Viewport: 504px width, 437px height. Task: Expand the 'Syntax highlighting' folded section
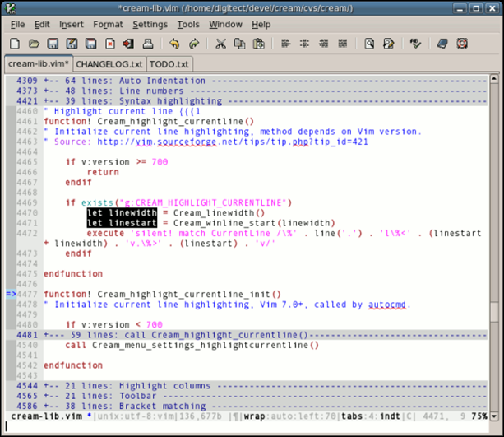[x=164, y=101]
